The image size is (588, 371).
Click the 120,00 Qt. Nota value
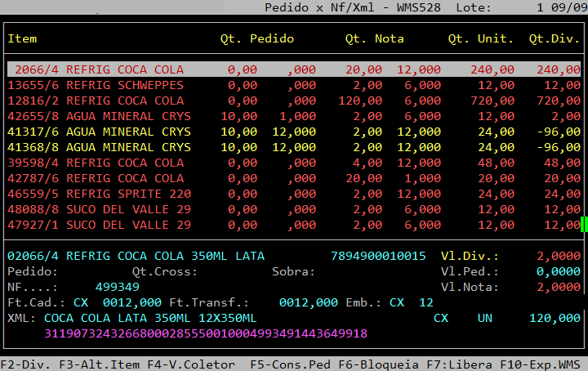click(360, 101)
